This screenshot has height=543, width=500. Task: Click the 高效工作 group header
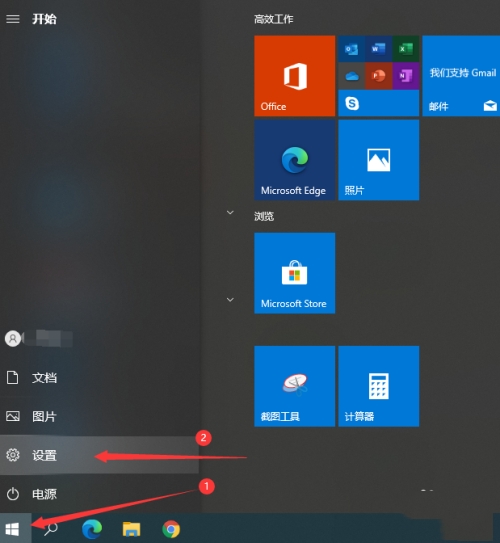[x=274, y=19]
